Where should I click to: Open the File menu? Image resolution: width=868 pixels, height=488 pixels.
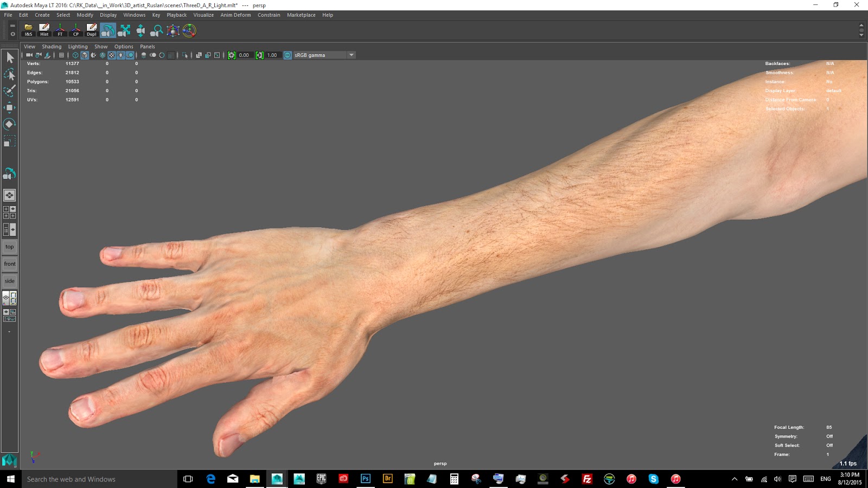coord(8,15)
